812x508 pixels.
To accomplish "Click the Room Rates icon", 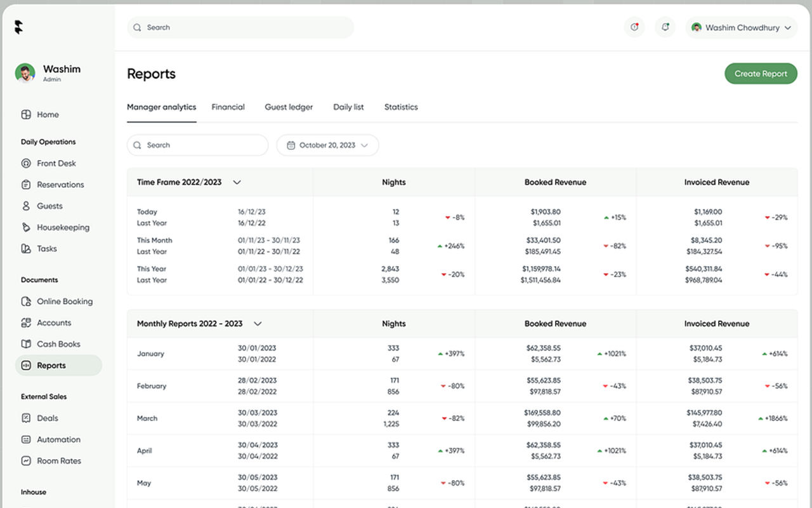I will pyautogui.click(x=25, y=460).
